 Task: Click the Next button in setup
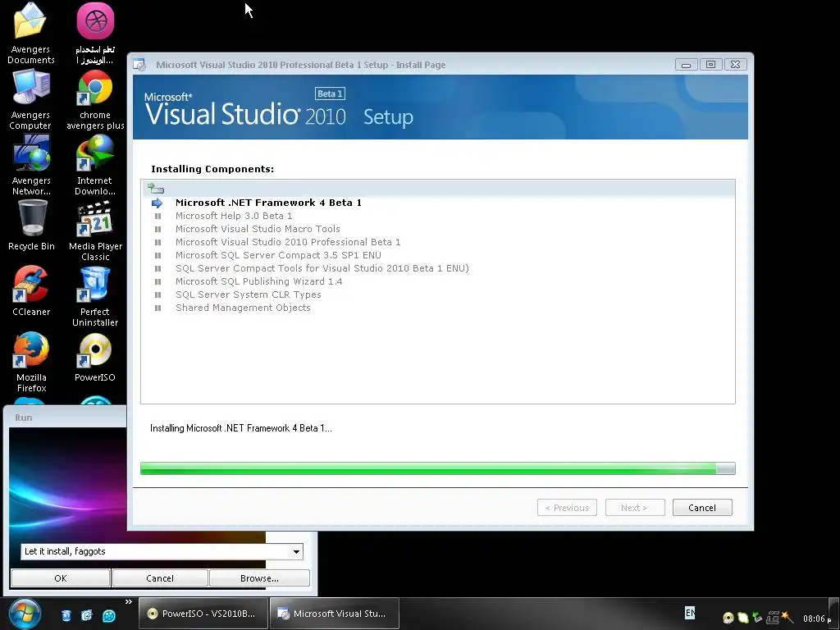(x=635, y=507)
